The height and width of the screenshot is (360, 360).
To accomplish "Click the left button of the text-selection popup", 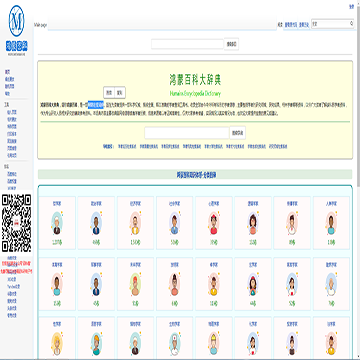I will 109,92.
